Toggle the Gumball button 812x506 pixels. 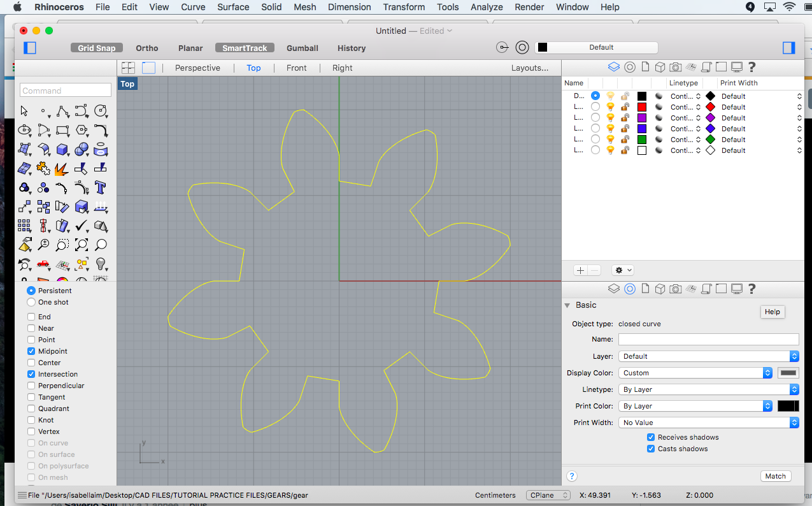pos(303,48)
